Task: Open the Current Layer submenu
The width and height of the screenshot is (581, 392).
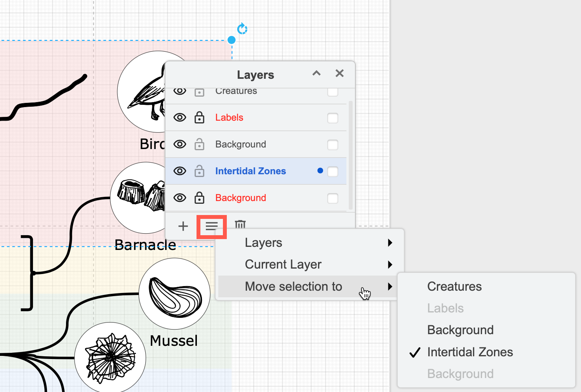Action: pyautogui.click(x=283, y=264)
